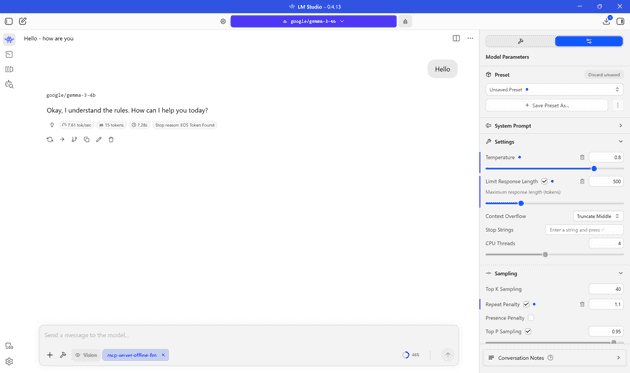630x373 pixels.
Task: Open the Developer terminal view in sidebar
Action: click(x=9, y=54)
